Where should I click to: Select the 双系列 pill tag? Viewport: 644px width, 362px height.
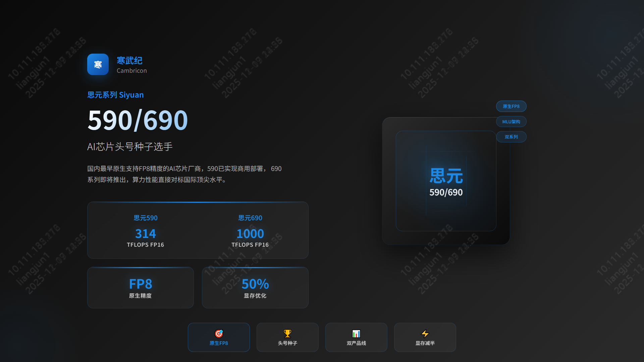coord(511,137)
